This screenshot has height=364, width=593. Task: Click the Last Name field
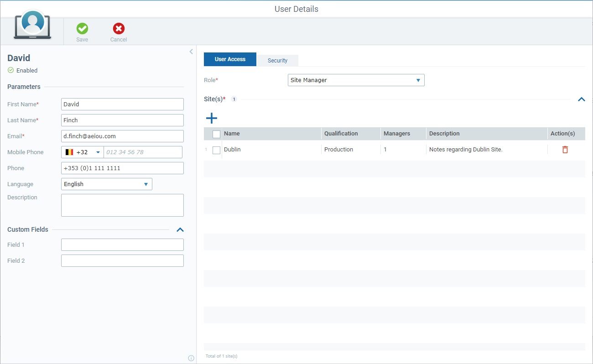point(122,120)
